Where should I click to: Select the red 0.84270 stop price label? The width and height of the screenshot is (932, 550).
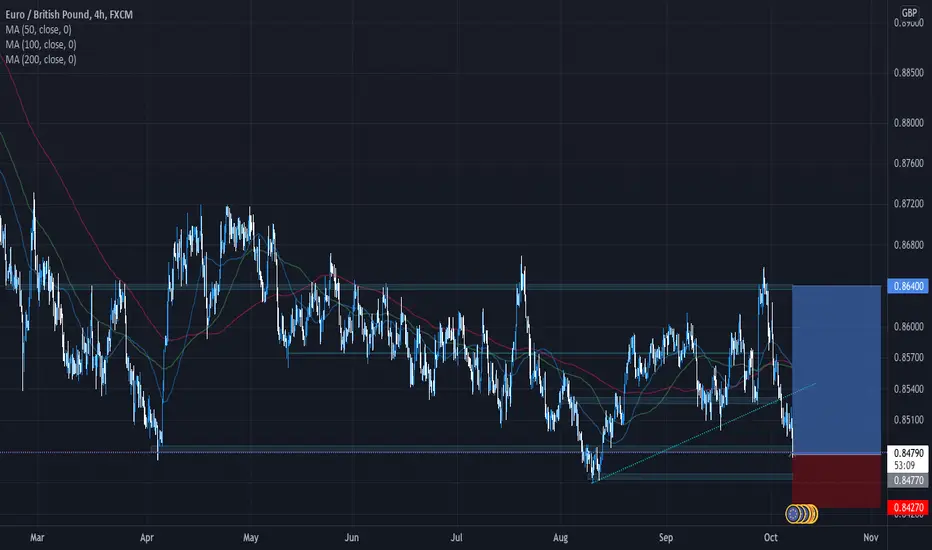[x=908, y=507]
